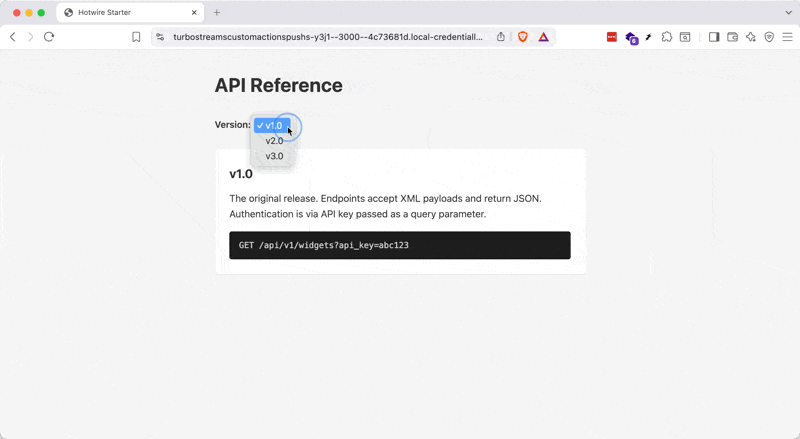Viewport: 800px width, 439px height.
Task: Choose v2.0 in the Version dropdown
Action: pos(274,141)
